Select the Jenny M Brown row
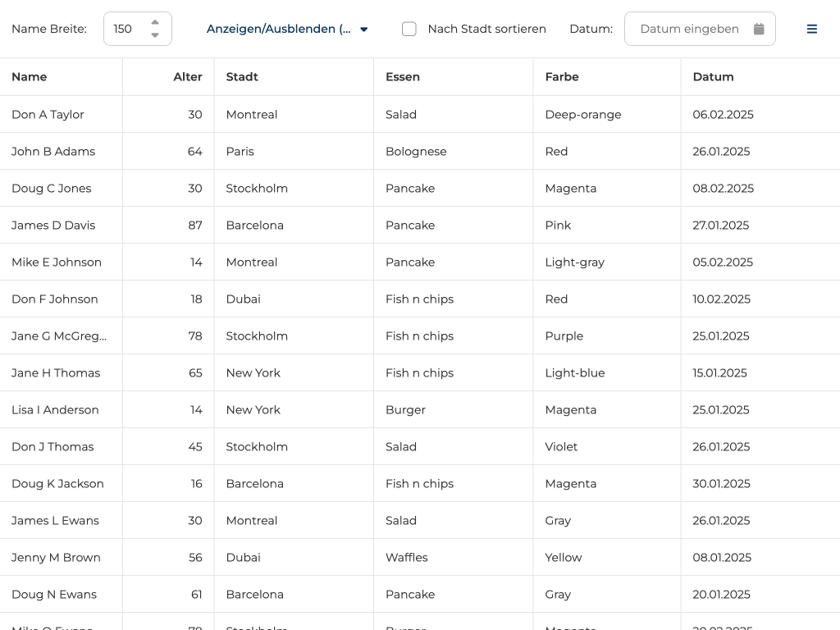Screen dimensions: 840x630 56,557
